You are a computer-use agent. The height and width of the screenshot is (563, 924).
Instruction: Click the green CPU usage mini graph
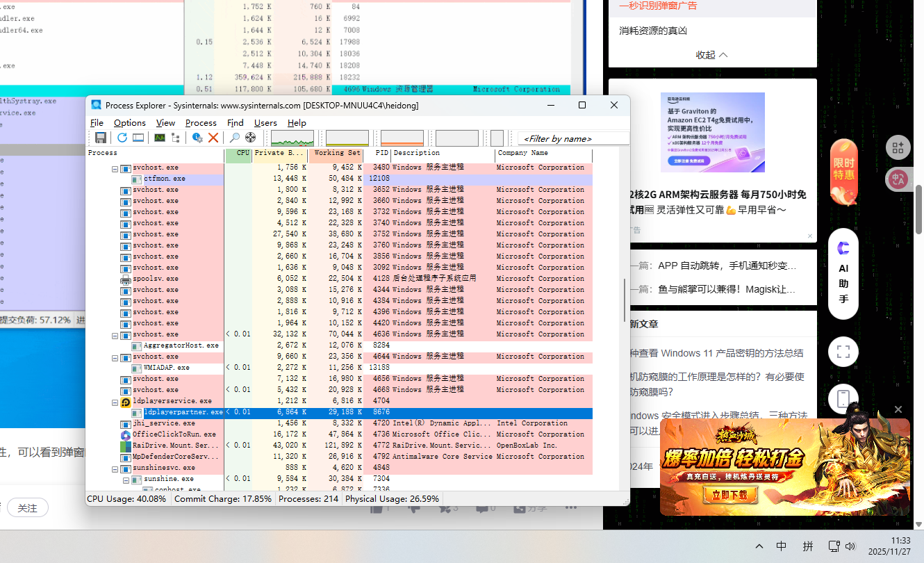pos(292,138)
